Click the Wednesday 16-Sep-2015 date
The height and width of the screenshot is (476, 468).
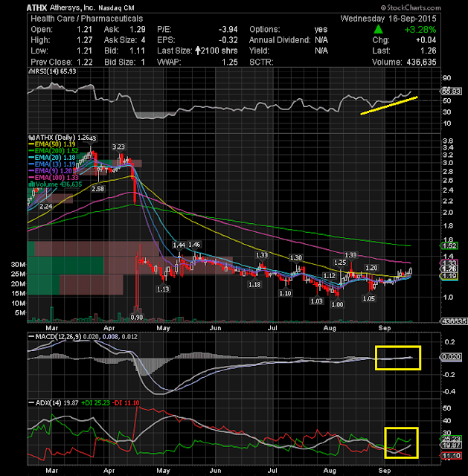(x=388, y=19)
